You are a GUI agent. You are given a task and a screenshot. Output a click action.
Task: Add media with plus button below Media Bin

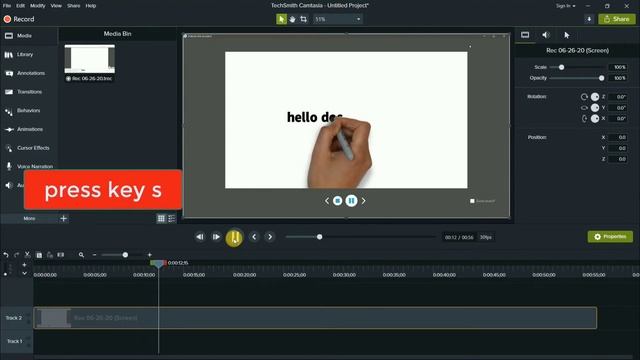point(63,219)
